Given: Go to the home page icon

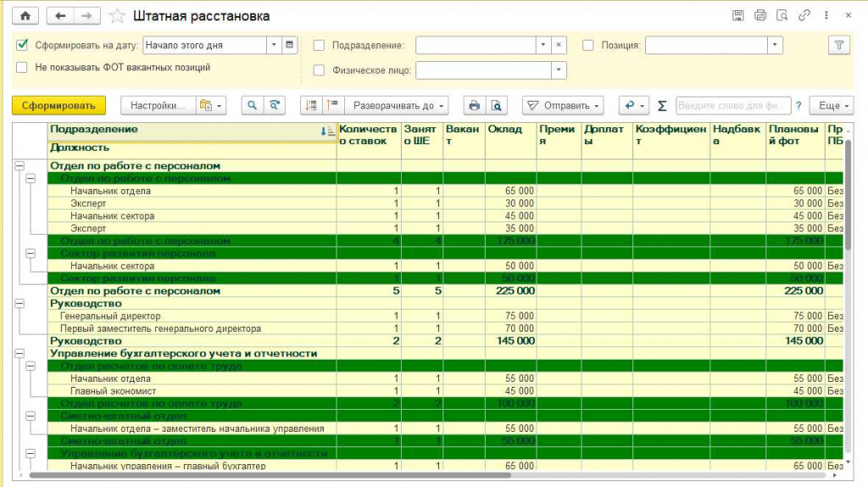Looking at the screenshot, I should coord(25,16).
